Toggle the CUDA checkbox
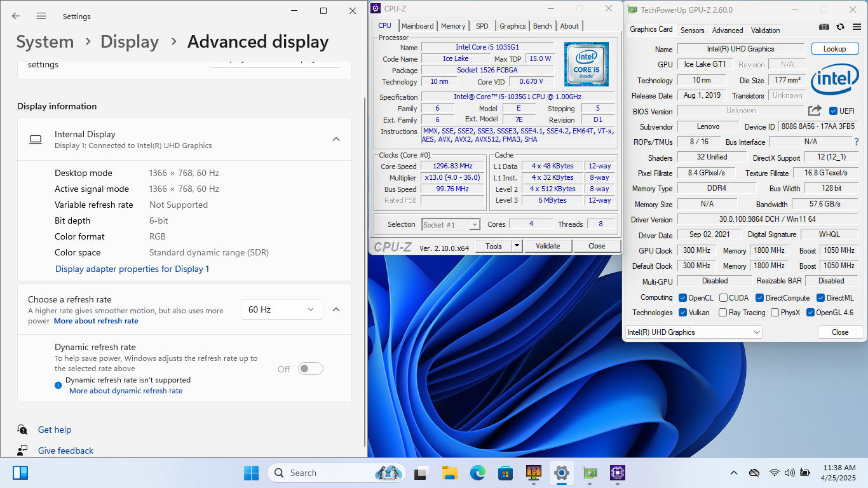868x488 pixels. (722, 298)
